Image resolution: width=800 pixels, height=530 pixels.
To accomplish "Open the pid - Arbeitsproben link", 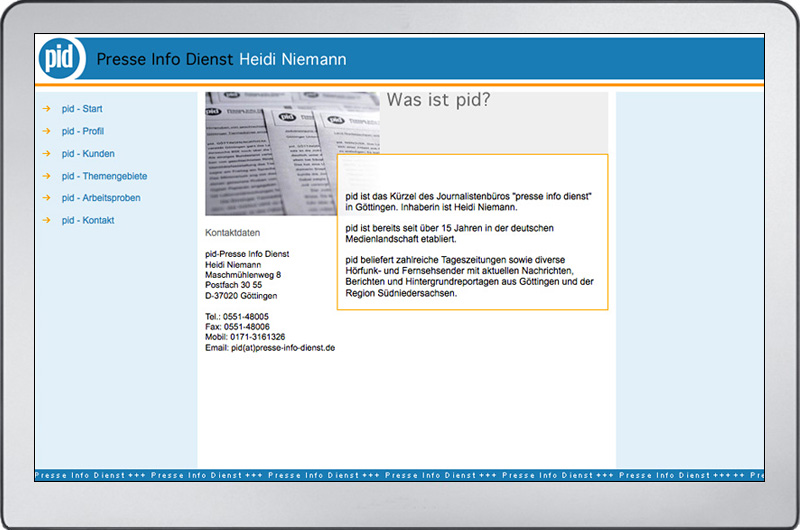I will point(101,198).
